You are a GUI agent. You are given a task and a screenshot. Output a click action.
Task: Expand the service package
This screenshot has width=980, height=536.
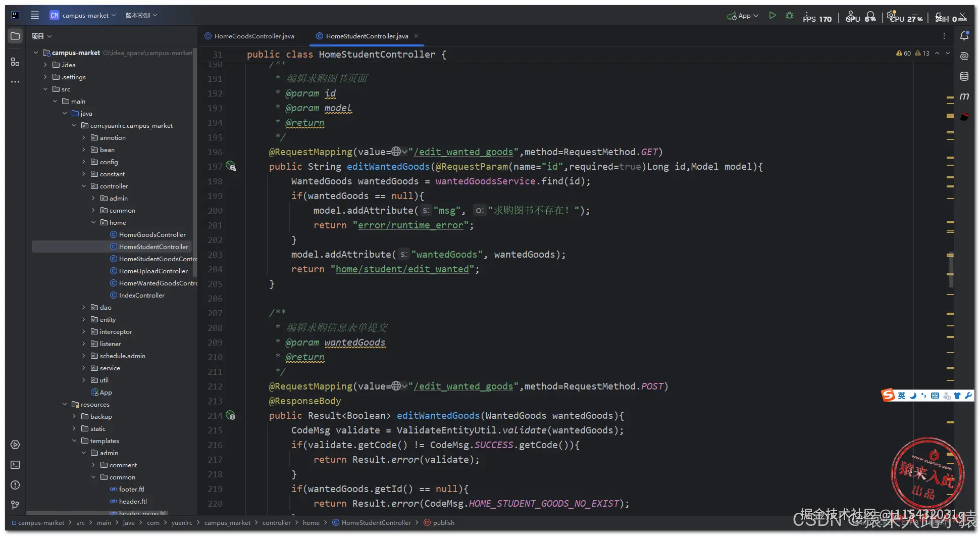[x=84, y=368]
